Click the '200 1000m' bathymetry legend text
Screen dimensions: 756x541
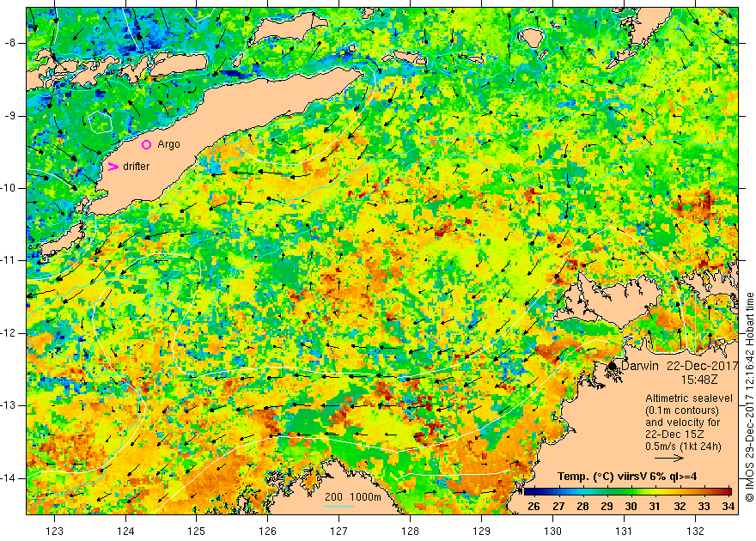[353, 497]
